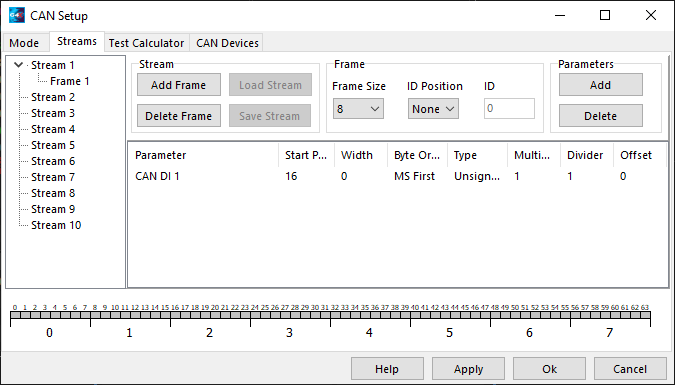Image resolution: width=675 pixels, height=385 pixels.
Task: Click the Unsign... type cell
Action: pyautogui.click(x=477, y=176)
